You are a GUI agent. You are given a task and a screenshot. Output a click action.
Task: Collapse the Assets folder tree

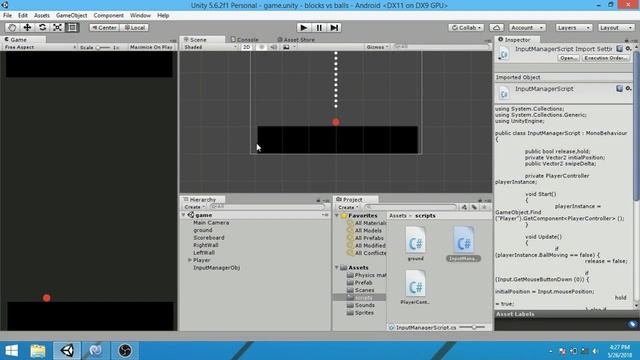click(x=337, y=267)
